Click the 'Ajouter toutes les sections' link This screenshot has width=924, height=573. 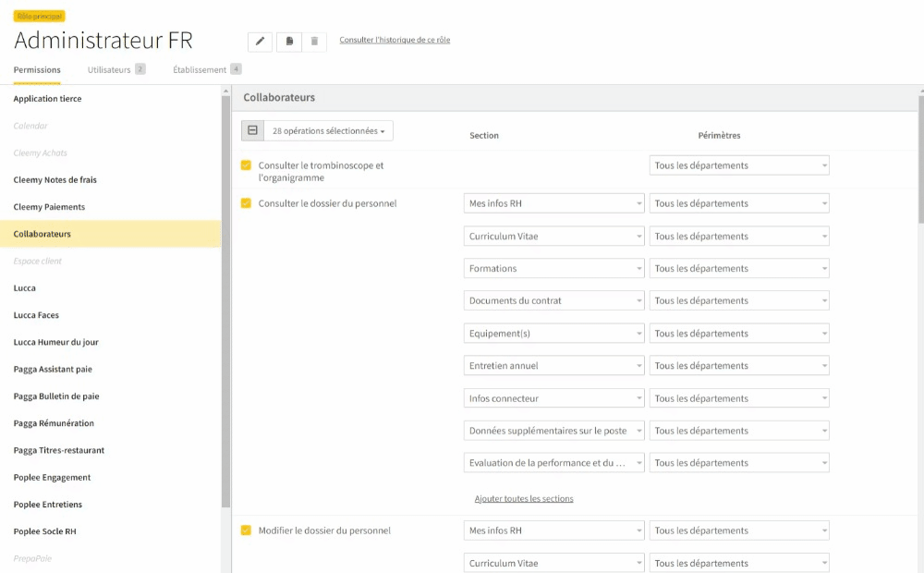pos(524,499)
